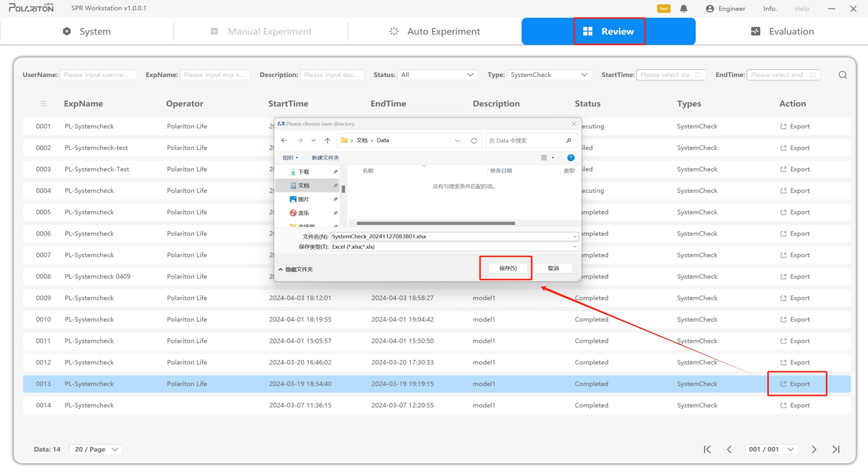This screenshot has width=868, height=475.
Task: Export experiment 0014 record
Action: (x=795, y=405)
